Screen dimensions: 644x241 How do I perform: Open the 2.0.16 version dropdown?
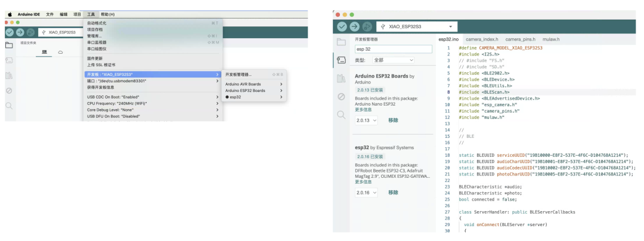tap(366, 193)
